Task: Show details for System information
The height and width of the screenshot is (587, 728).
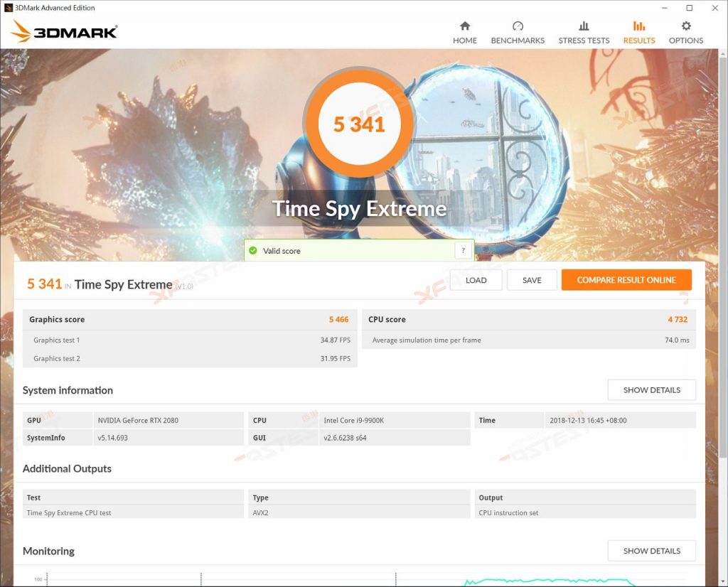Action: point(651,389)
